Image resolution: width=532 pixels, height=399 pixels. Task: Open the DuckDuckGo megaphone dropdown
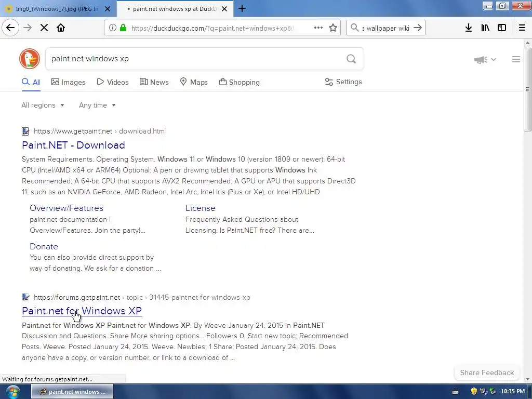tap(485, 60)
